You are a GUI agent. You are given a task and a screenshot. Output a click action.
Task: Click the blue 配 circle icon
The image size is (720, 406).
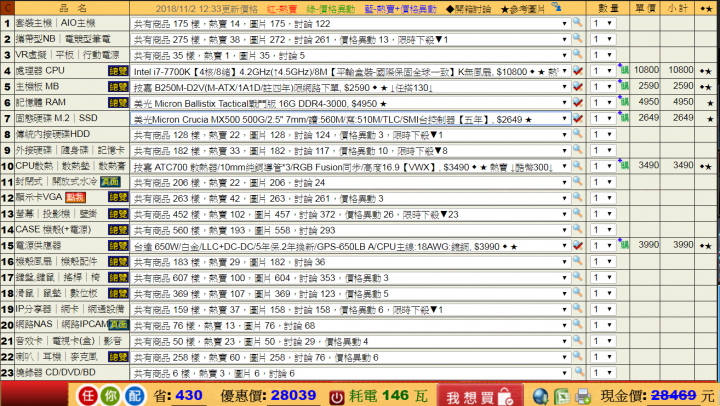[134, 395]
